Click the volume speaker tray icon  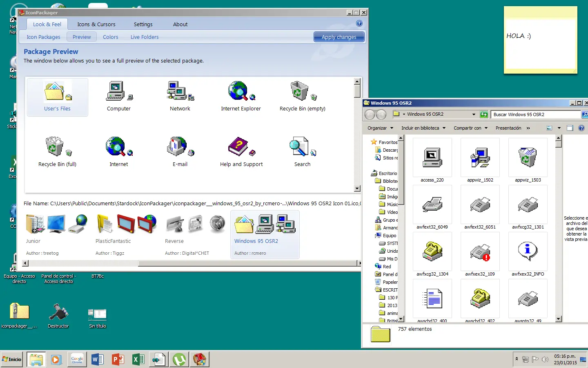(545, 359)
